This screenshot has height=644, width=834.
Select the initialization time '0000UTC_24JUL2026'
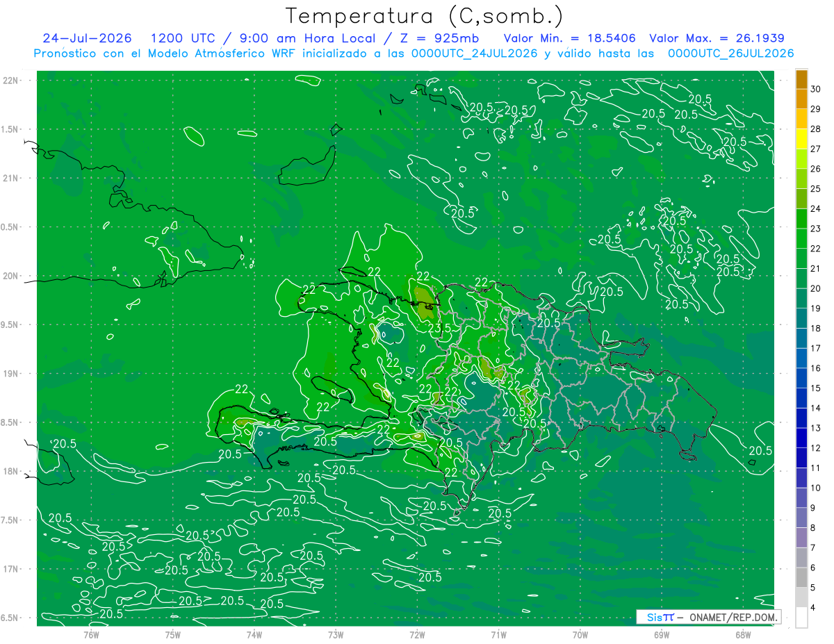pyautogui.click(x=475, y=53)
